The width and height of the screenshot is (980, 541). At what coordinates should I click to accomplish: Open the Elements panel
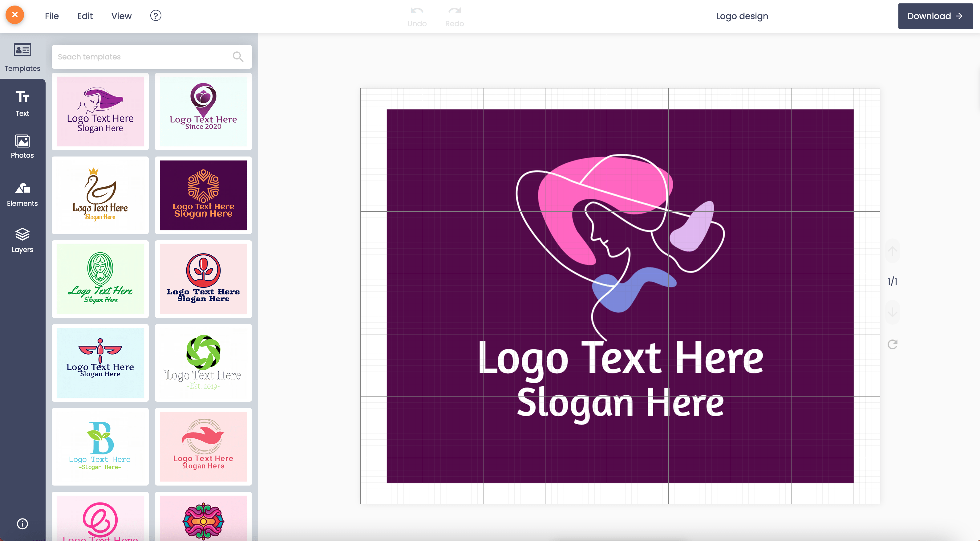point(22,194)
